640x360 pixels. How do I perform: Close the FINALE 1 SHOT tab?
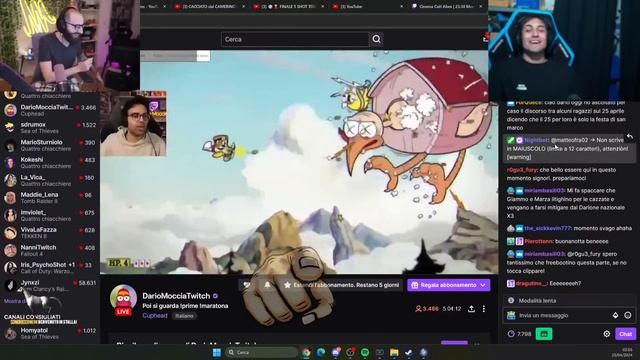click(x=322, y=7)
